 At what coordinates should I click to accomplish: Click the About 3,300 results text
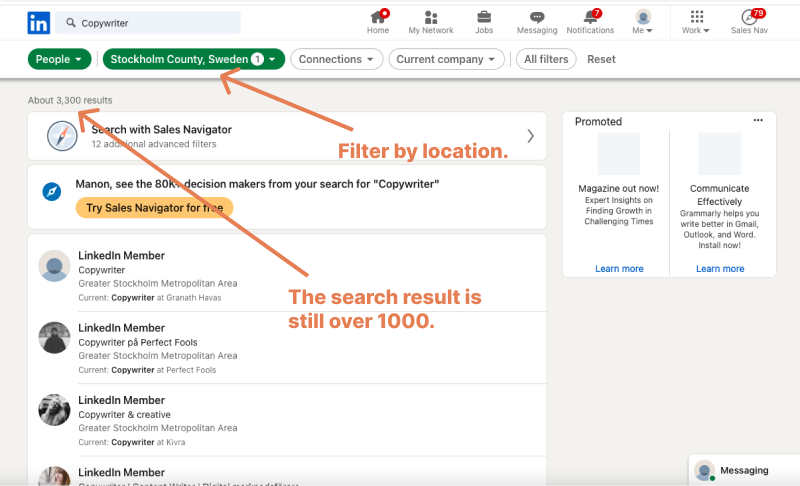(70, 100)
